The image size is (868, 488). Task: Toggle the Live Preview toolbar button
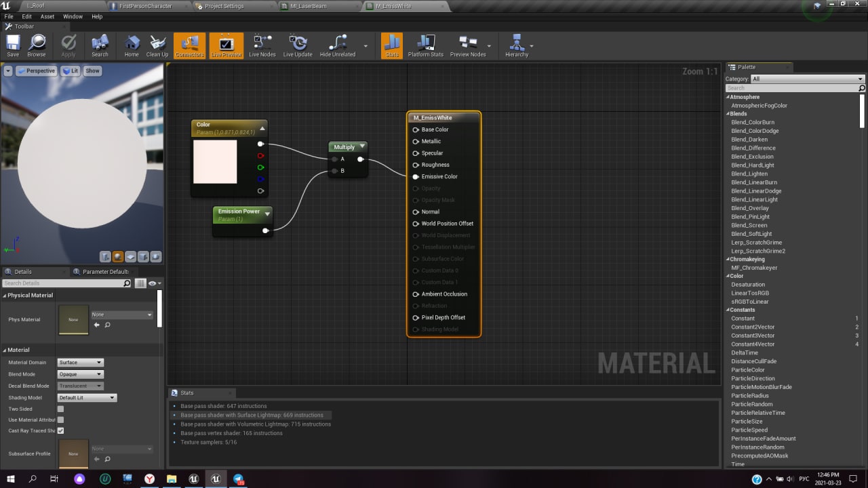[x=226, y=45]
